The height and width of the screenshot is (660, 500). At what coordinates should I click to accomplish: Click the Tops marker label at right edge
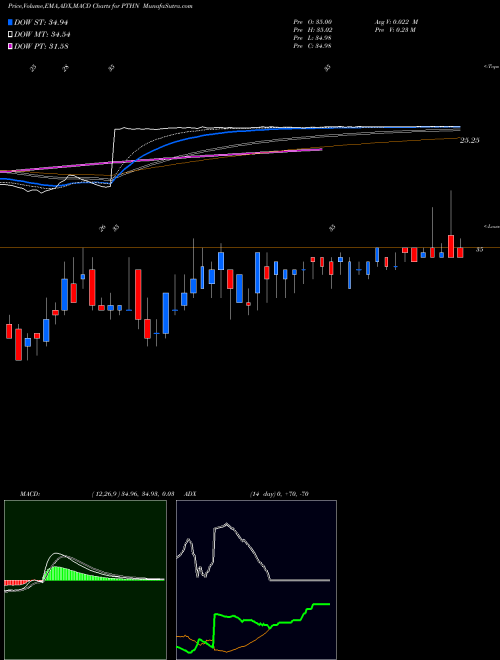[492, 67]
